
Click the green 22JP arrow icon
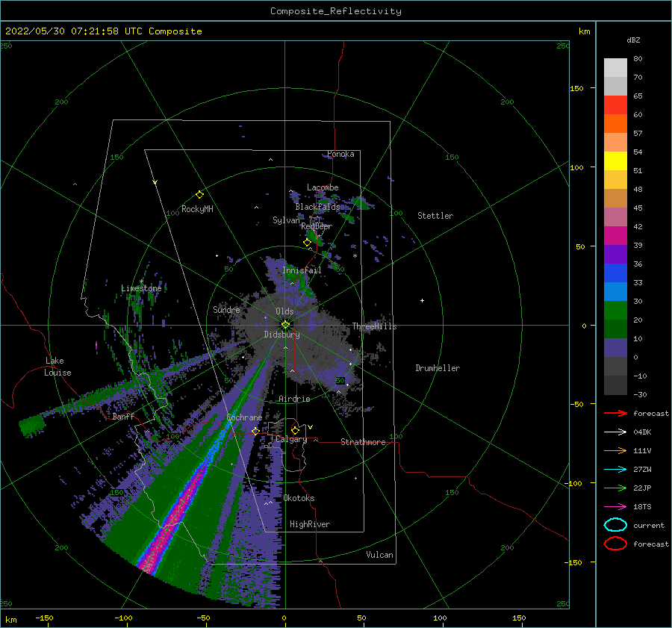tap(615, 488)
